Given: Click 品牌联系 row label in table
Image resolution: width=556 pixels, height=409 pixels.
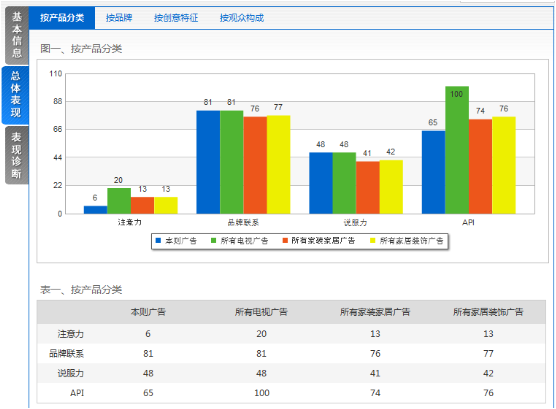Looking at the screenshot, I should coord(66,354).
